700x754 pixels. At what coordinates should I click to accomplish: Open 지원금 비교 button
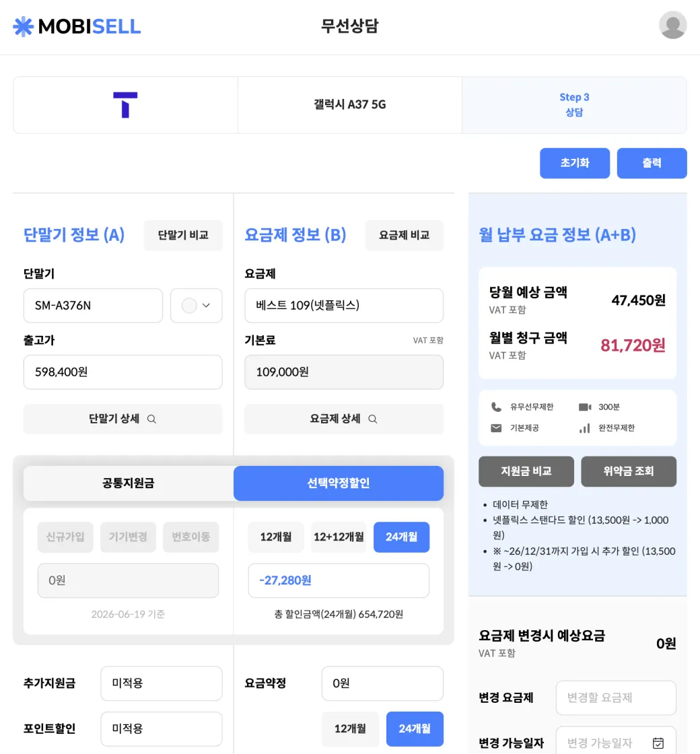pyautogui.click(x=526, y=471)
